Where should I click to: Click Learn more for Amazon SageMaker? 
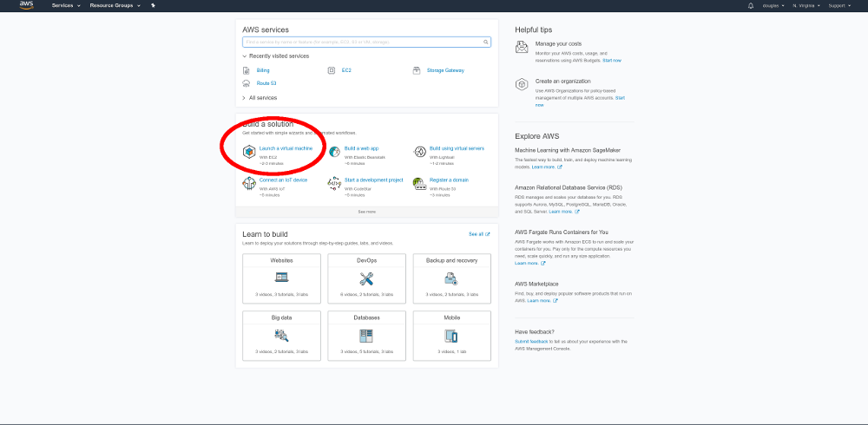547,167
